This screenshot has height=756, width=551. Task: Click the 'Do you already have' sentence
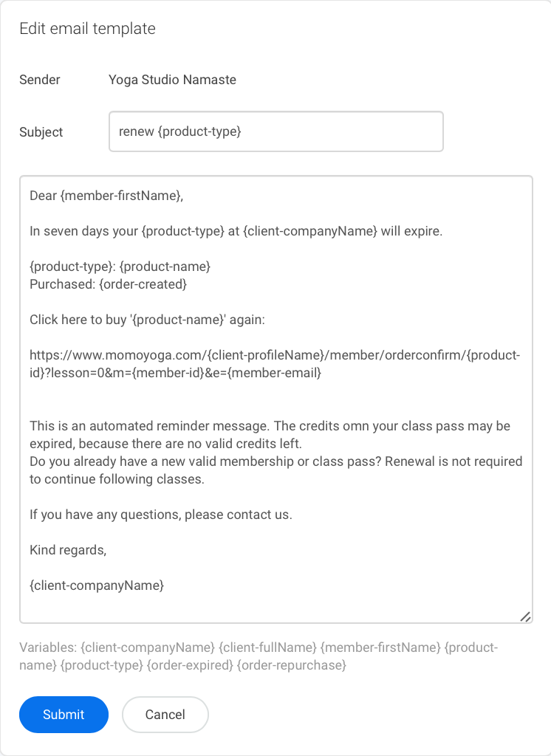(x=276, y=470)
